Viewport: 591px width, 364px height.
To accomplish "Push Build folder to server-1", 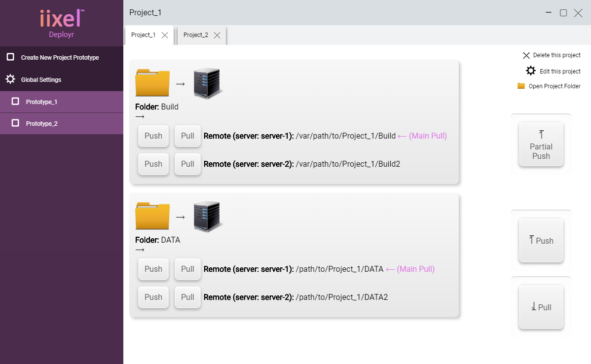I will 153,136.
